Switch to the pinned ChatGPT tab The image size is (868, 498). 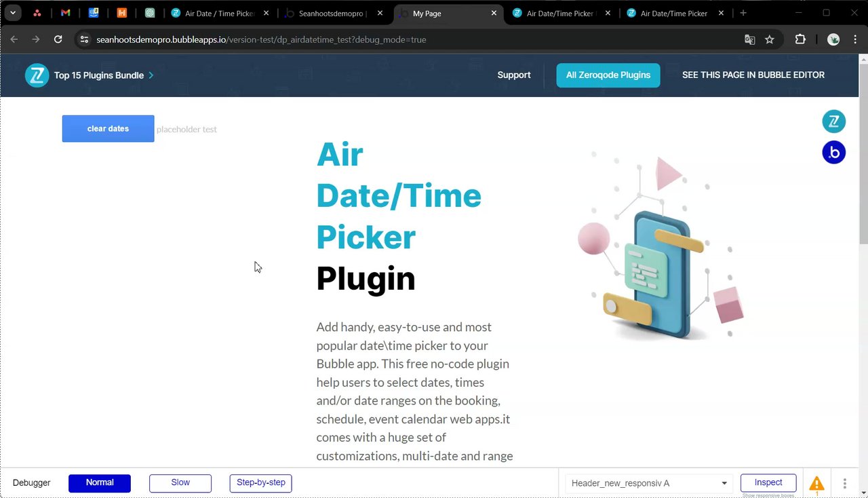(150, 13)
